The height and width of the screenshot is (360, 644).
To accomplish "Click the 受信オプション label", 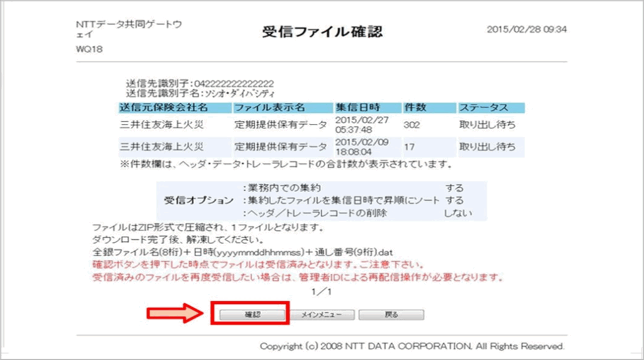I will click(x=198, y=200).
